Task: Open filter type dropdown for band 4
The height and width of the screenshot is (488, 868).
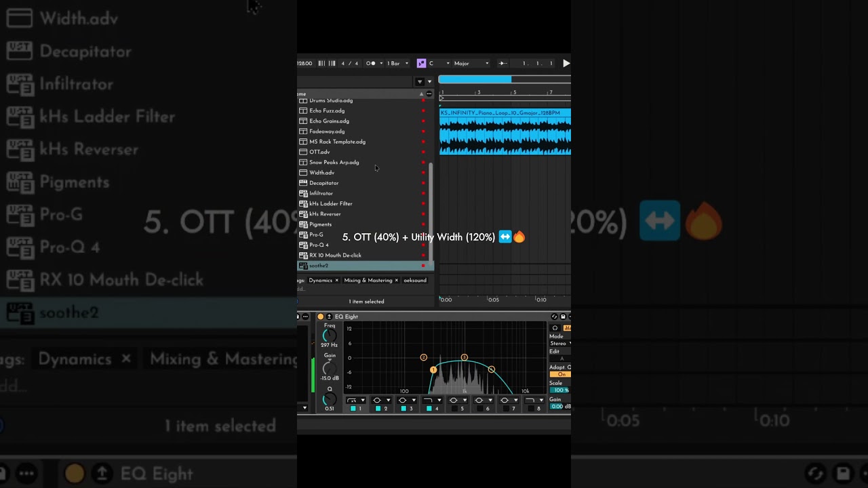Action: point(432,400)
